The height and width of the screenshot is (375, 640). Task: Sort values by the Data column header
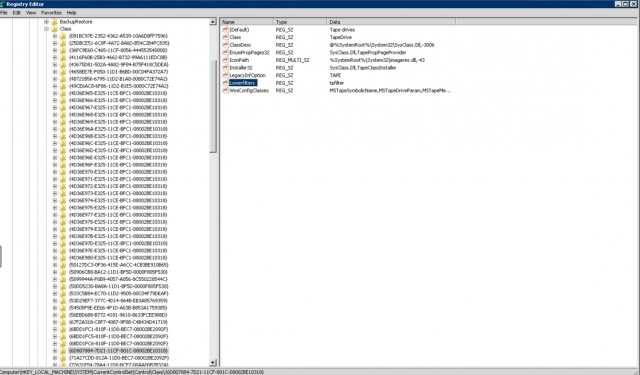[x=391, y=22]
